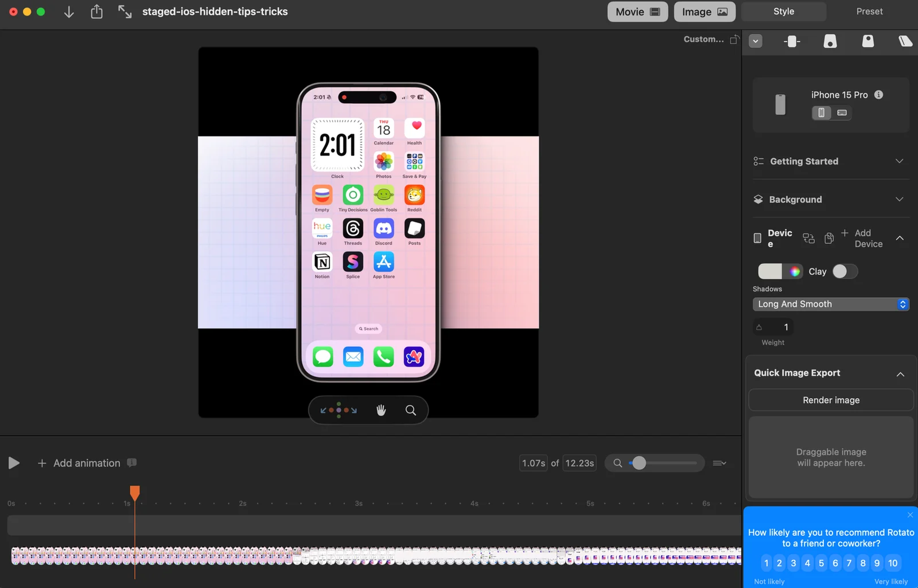Switch to Image mode
The height and width of the screenshot is (588, 918).
coord(705,11)
